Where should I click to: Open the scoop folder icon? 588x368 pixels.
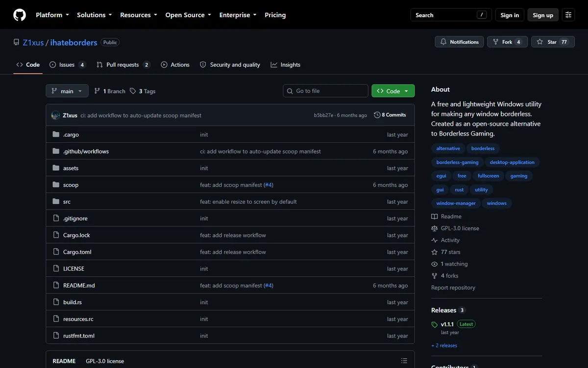pyautogui.click(x=56, y=185)
